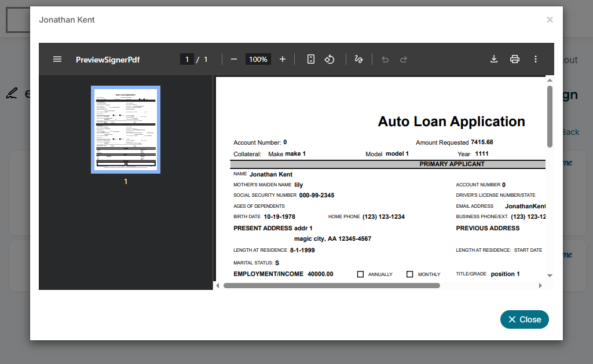Close the Jonathan Kent dialog with X
This screenshot has width=593, height=364.
click(550, 20)
